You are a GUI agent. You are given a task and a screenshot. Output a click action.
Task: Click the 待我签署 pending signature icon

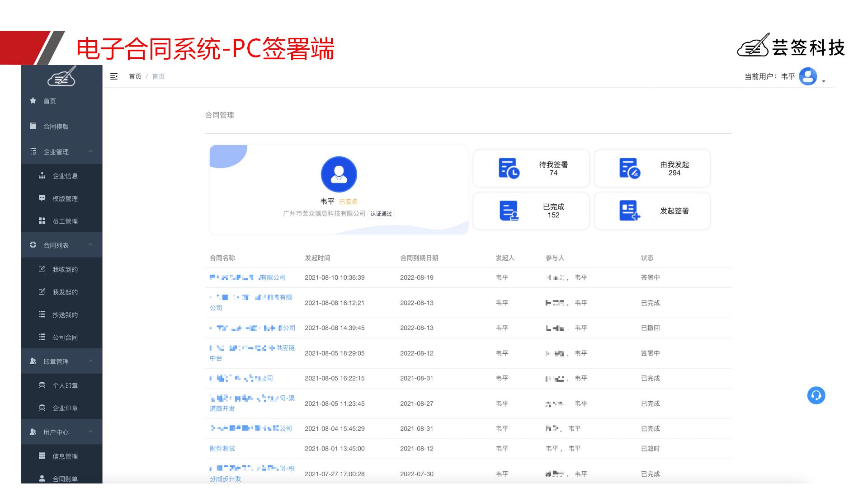pos(509,168)
